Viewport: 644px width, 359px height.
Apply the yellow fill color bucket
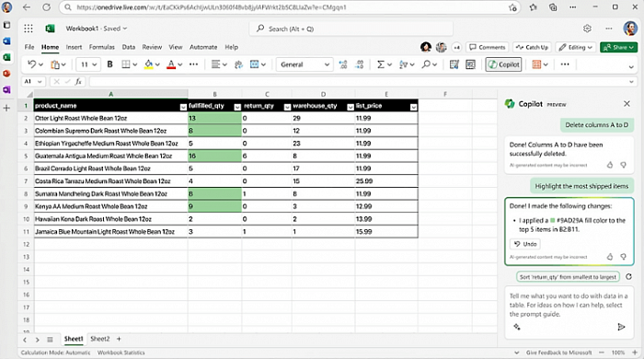click(149, 64)
